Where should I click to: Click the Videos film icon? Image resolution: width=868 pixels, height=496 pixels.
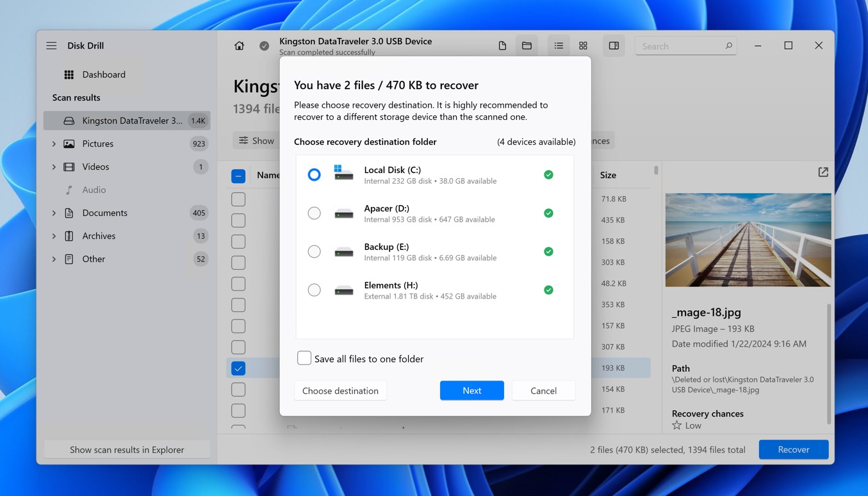pyautogui.click(x=69, y=167)
